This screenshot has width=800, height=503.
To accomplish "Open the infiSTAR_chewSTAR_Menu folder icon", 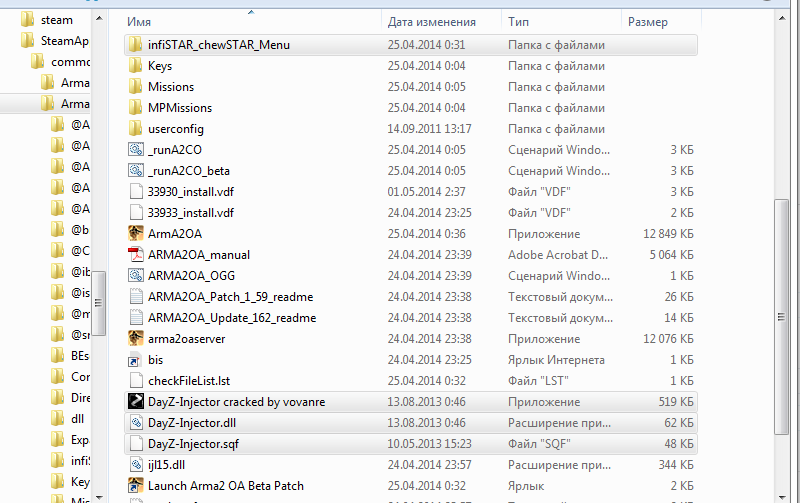I will [136, 45].
